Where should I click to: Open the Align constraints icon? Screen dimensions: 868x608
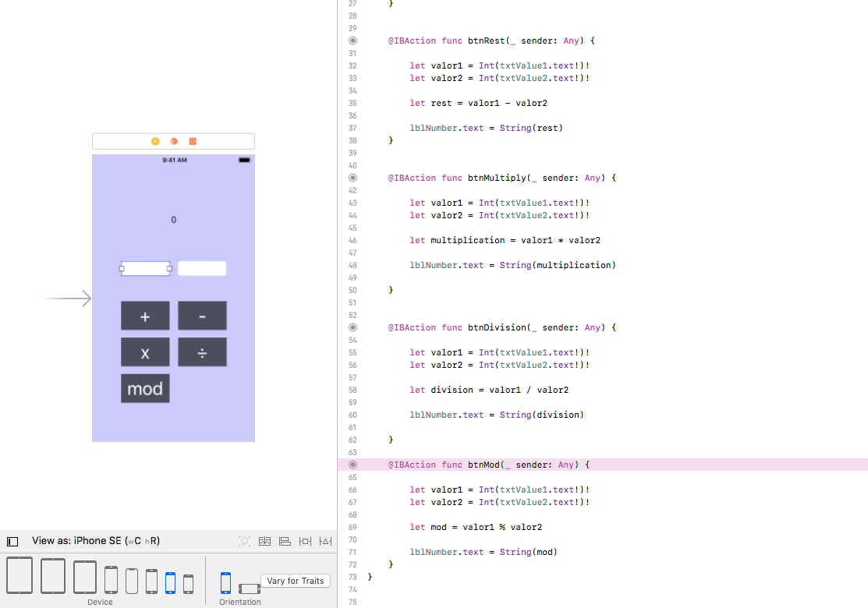(284, 540)
